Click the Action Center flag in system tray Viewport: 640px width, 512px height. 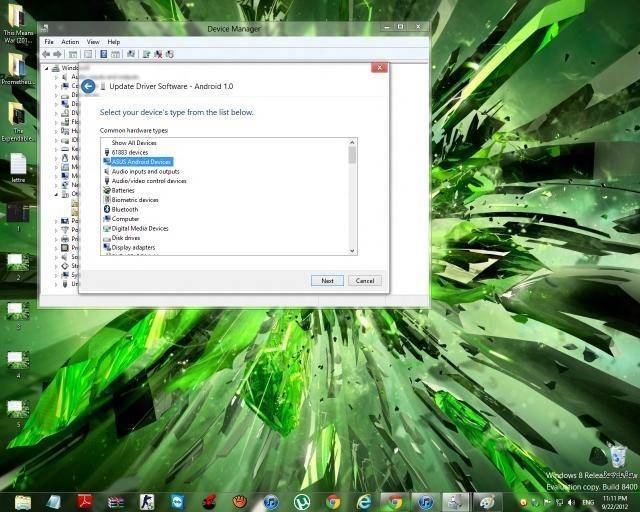click(547, 502)
